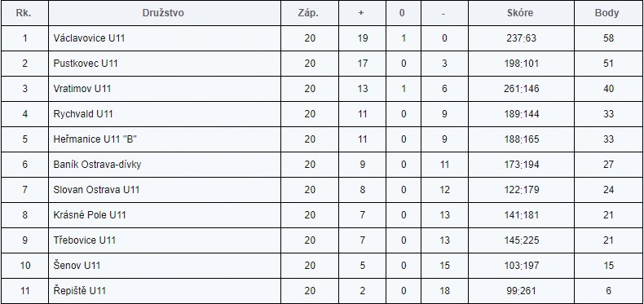Open Pustkovec U11 team name
Image resolution: width=644 pixels, height=304 pixels.
tap(86, 64)
